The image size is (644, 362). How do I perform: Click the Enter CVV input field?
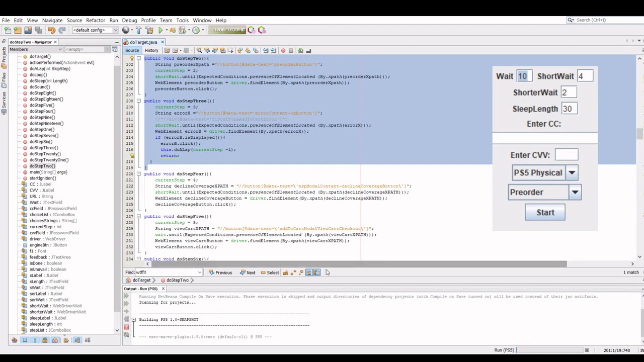click(567, 155)
